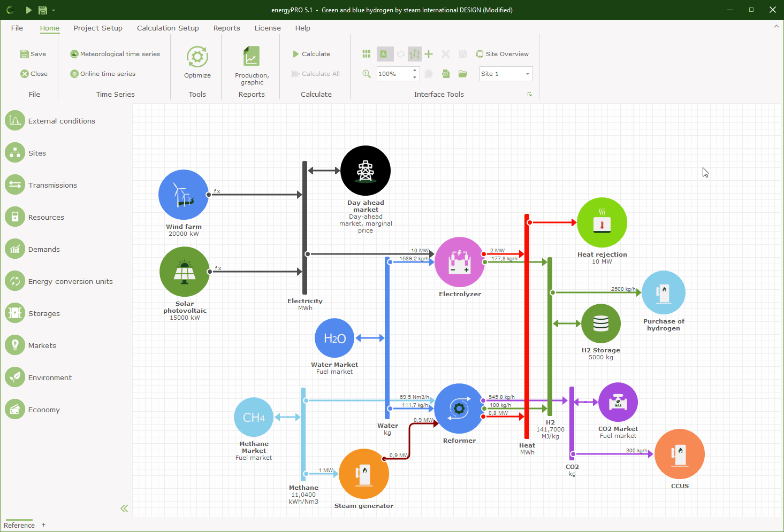Viewport: 784px width, 532px height.
Task: Select the CO2 Market icon
Action: tap(618, 402)
